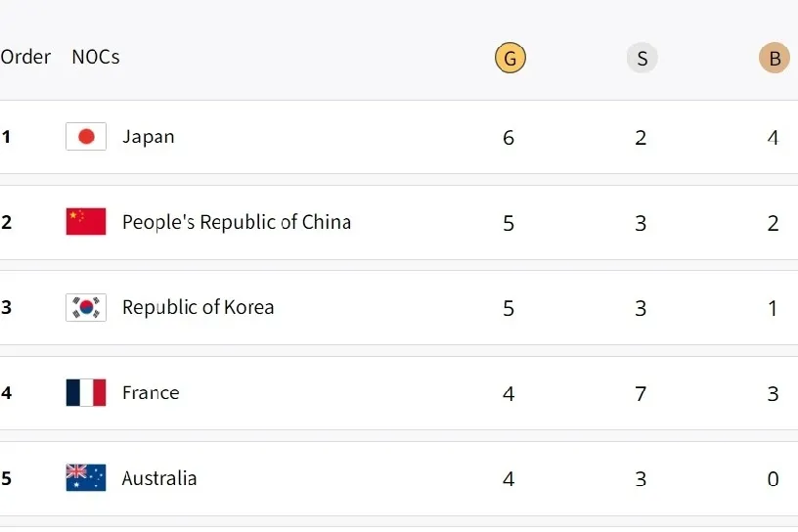Open the France country link

[151, 392]
